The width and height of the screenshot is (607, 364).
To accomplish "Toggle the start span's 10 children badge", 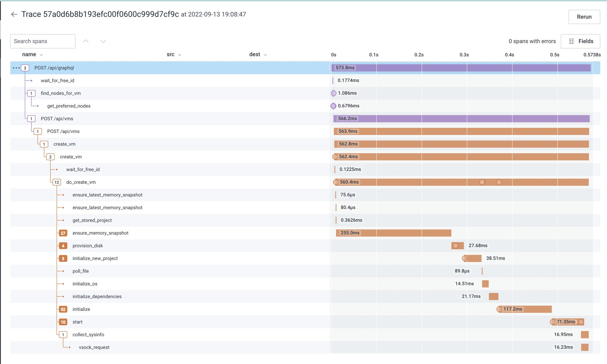I will tap(63, 322).
